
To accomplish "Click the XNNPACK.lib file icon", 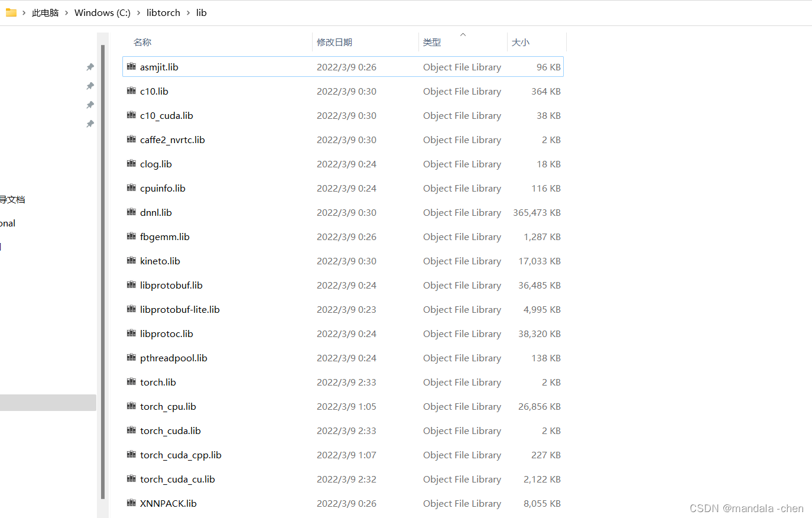I will (x=131, y=503).
